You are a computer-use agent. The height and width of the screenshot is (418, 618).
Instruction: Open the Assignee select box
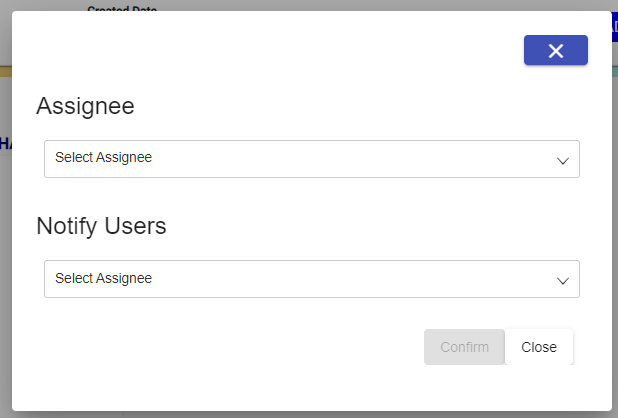click(311, 159)
